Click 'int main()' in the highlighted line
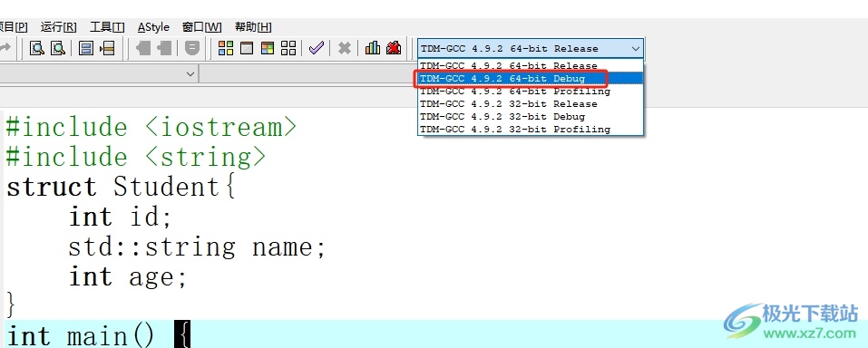 [x=80, y=336]
